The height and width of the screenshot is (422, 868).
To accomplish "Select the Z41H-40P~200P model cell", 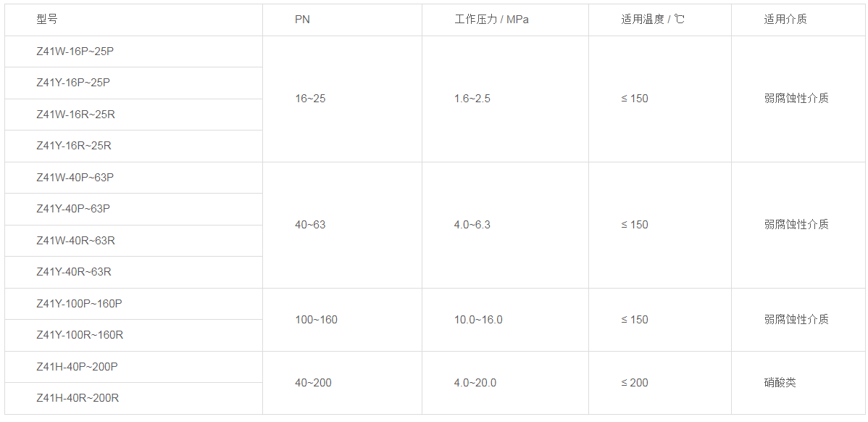I will pos(77,367).
